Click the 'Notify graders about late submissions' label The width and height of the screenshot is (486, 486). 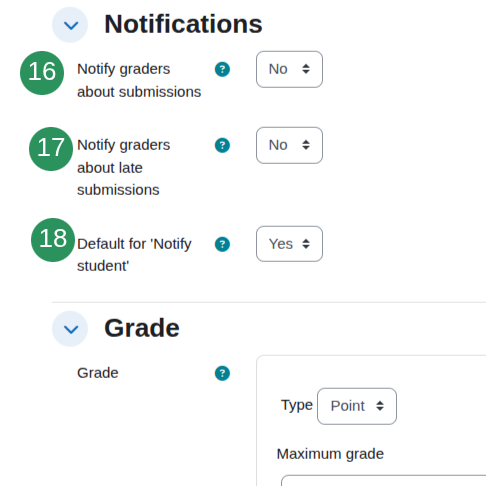click(x=124, y=167)
